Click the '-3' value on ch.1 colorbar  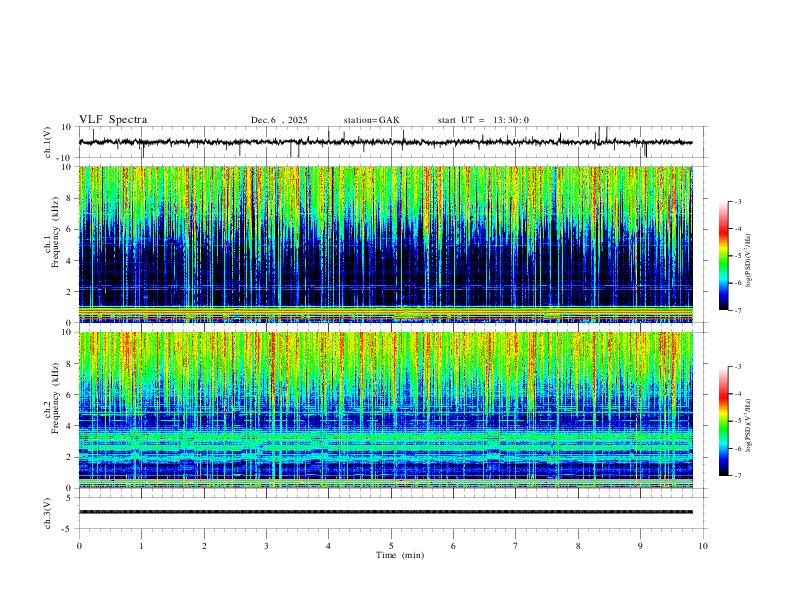(x=737, y=201)
